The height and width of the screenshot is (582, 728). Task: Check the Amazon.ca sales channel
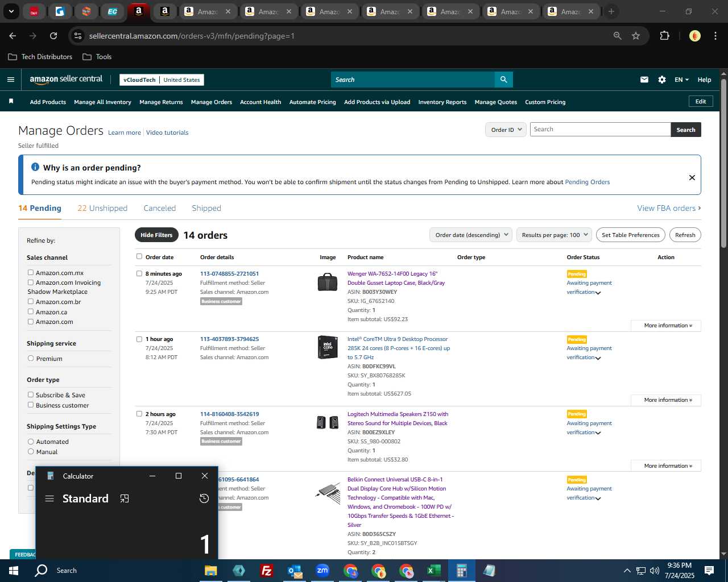click(x=31, y=312)
